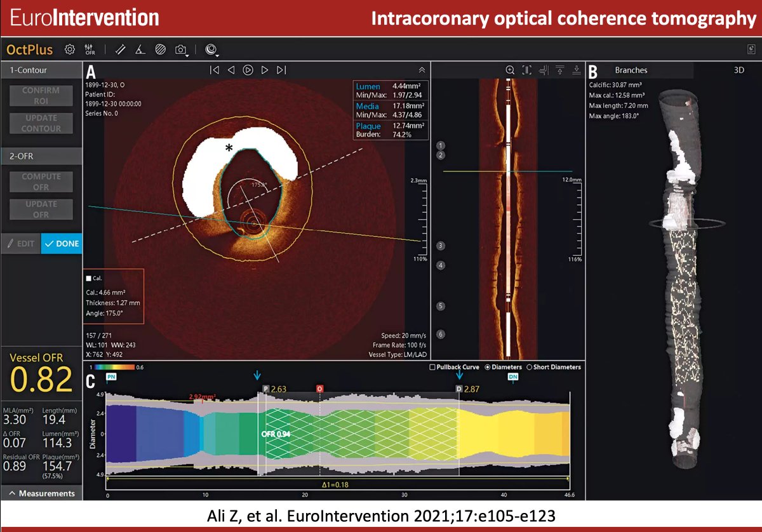Viewport: 762px width, 532px height.
Task: Select branch marker 3 in longitudinal view
Action: click(441, 246)
